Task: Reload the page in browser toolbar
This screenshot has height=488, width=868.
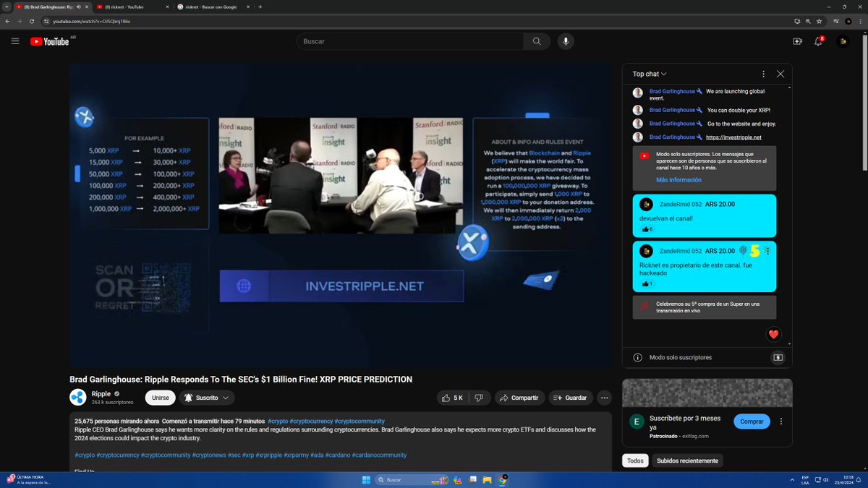Action: pyautogui.click(x=32, y=21)
